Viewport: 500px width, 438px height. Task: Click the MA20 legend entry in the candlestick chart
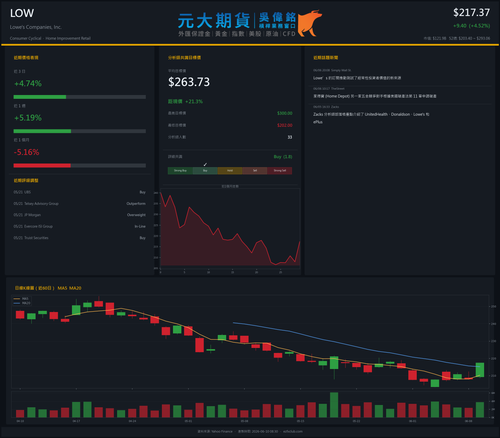tap(22, 303)
